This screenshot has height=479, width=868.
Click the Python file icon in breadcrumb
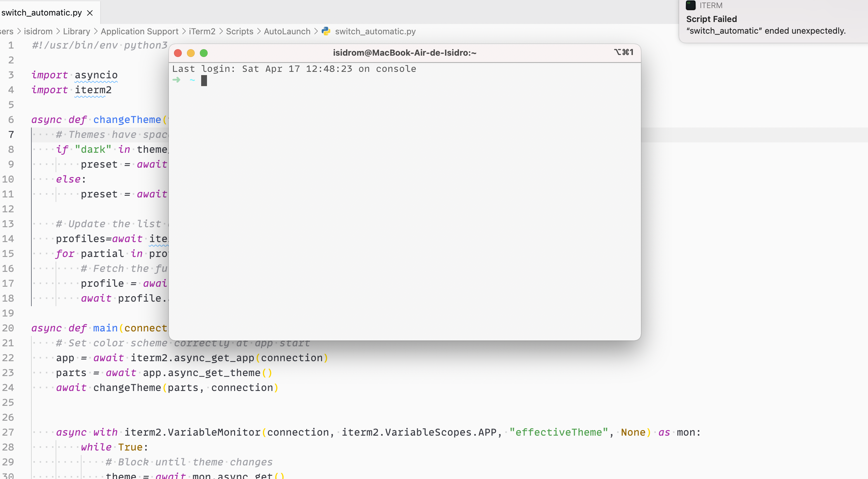[x=326, y=31]
